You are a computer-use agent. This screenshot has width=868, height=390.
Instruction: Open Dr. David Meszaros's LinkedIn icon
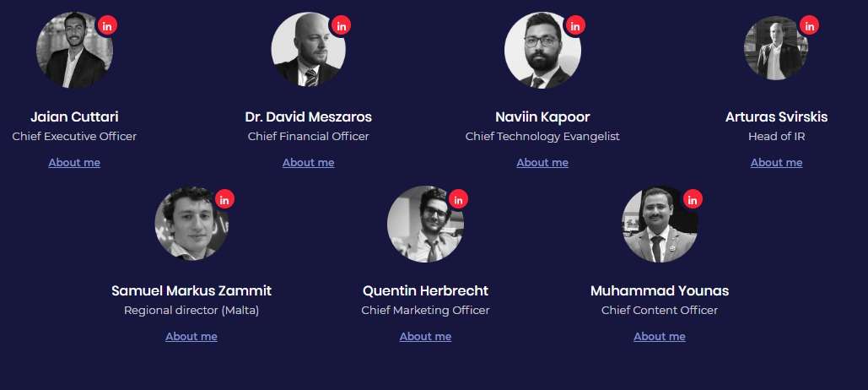tap(342, 25)
